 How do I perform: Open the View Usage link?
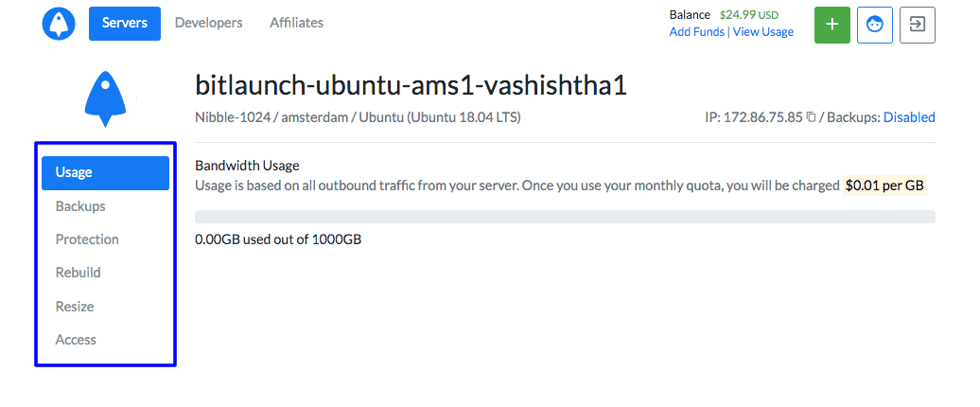763,32
